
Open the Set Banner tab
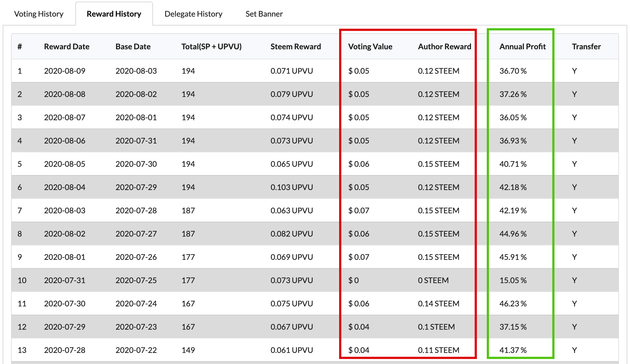pyautogui.click(x=264, y=14)
